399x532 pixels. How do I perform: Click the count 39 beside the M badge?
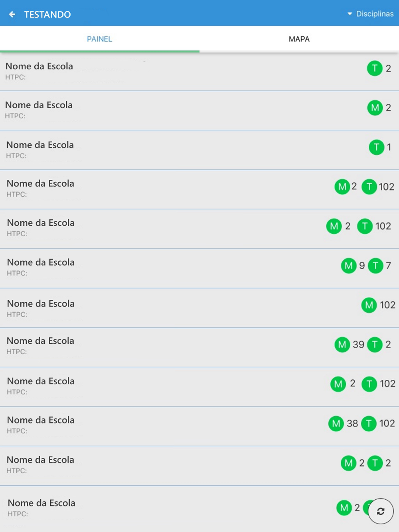click(358, 345)
